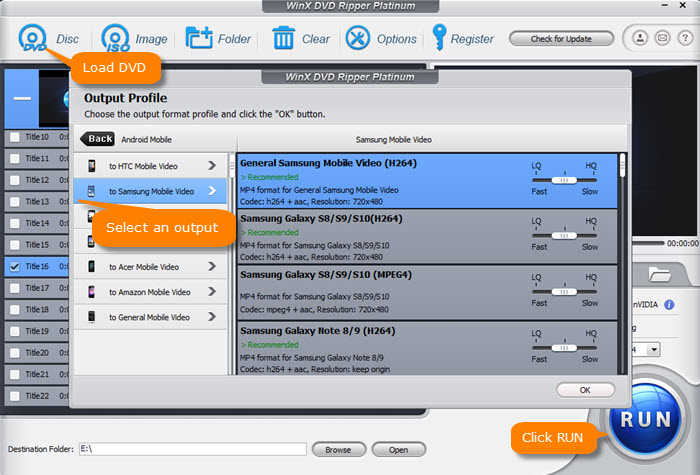Adjust quality slider for Galaxy S8/S9/S10 (MPEG4)
Screen dimensions: 700x475
click(564, 292)
